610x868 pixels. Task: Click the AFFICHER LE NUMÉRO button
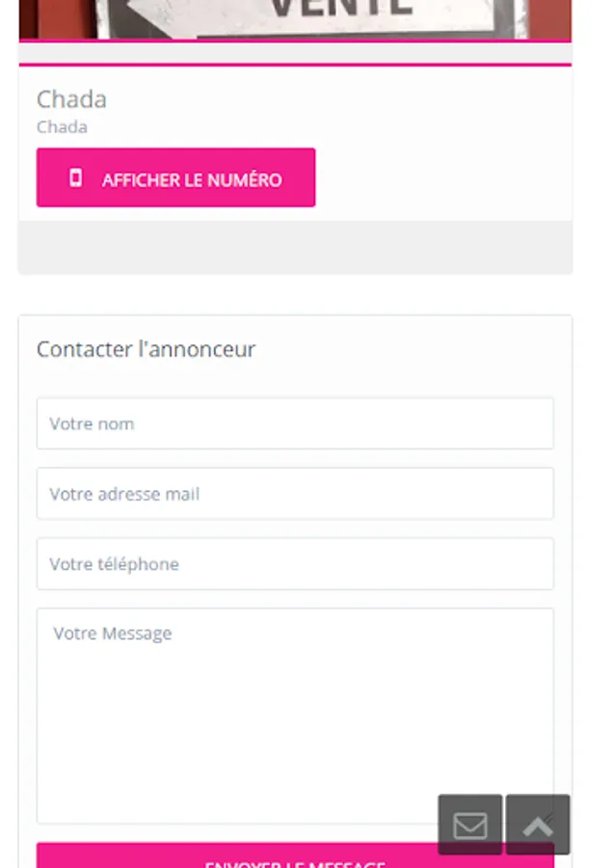pyautogui.click(x=176, y=178)
